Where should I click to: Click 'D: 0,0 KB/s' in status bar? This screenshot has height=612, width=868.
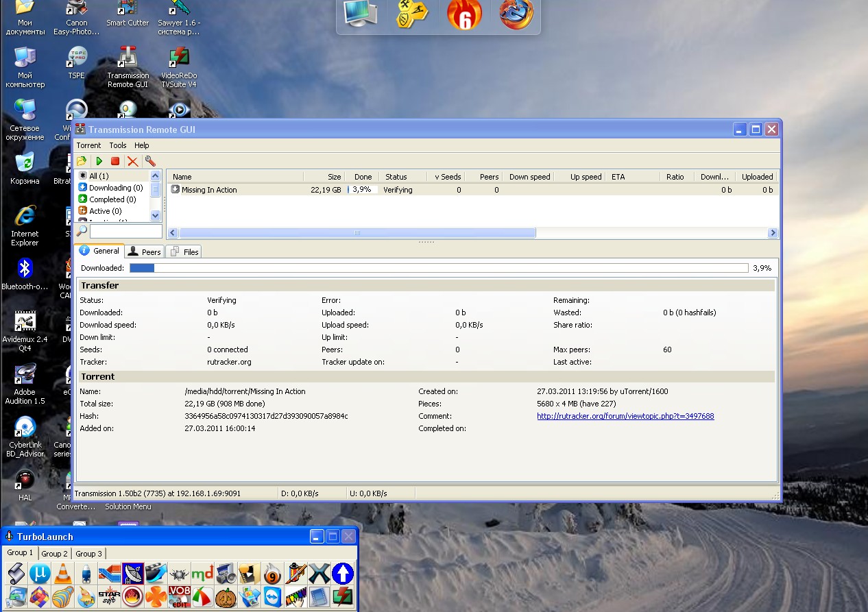(301, 493)
